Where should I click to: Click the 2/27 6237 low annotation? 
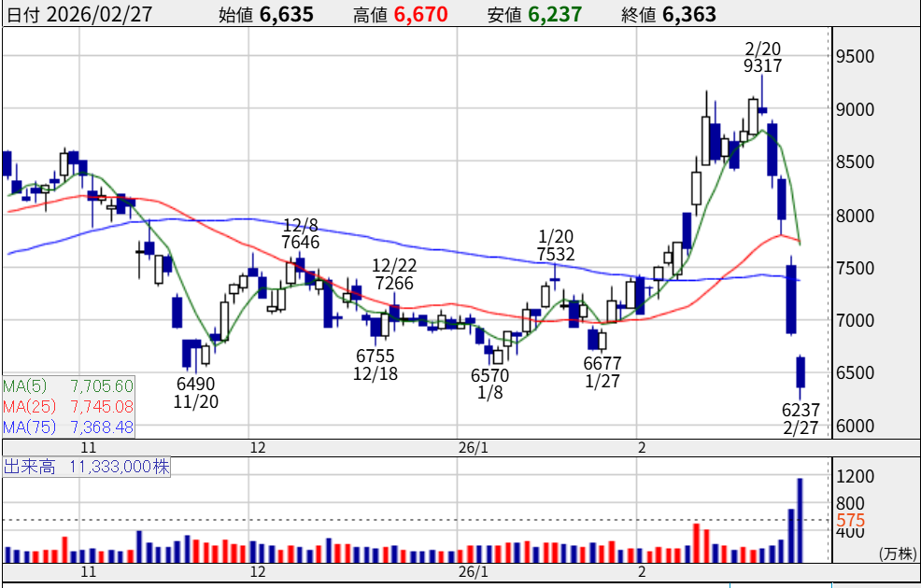(801, 419)
